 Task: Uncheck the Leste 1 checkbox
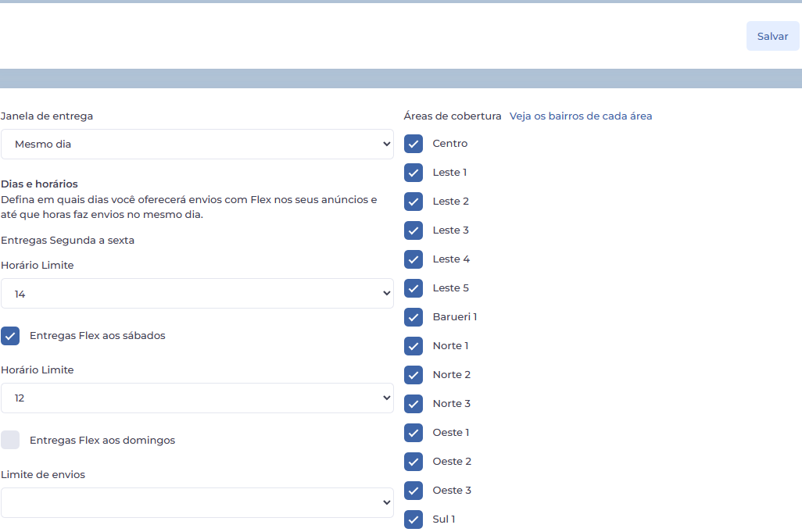[x=414, y=173]
